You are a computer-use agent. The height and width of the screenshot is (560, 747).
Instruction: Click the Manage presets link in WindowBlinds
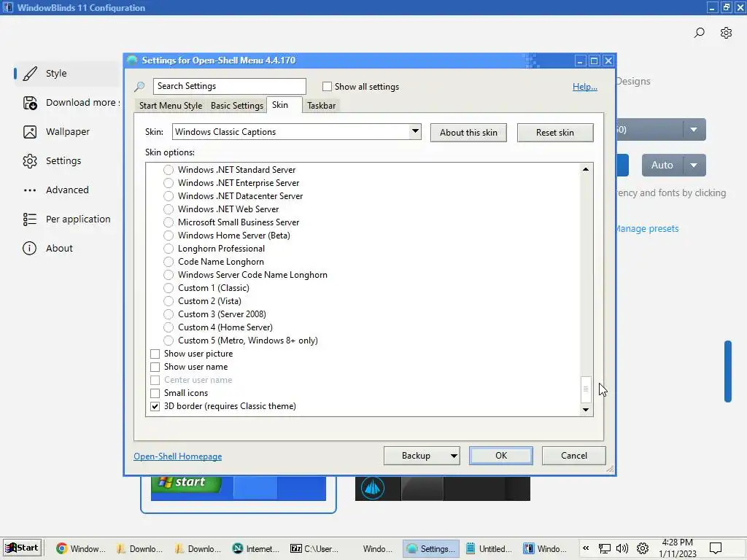(x=646, y=228)
